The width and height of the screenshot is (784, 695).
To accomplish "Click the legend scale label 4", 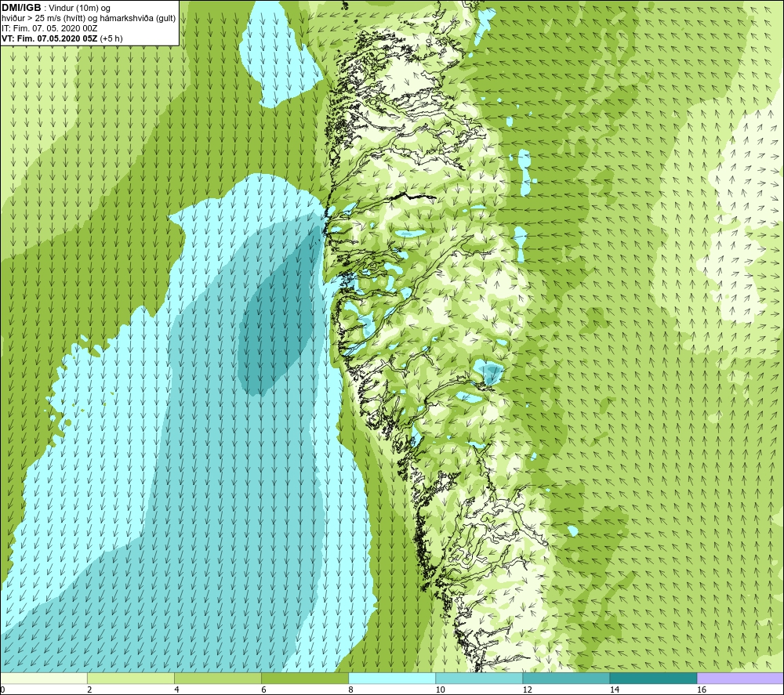I will 176,690.
